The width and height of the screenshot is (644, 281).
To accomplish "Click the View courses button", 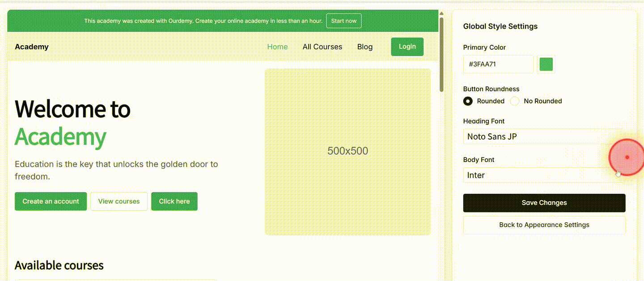I will click(119, 201).
